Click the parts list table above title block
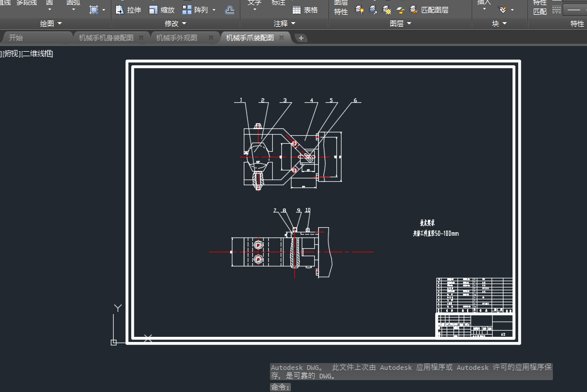The height and width of the screenshot is (392, 587). point(474,295)
